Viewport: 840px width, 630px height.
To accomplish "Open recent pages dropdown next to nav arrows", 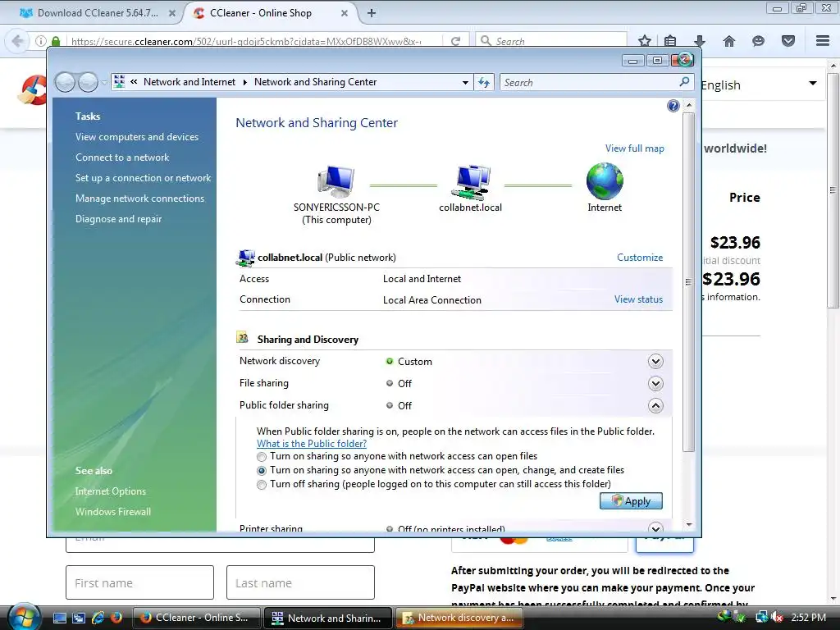I will click(x=104, y=82).
